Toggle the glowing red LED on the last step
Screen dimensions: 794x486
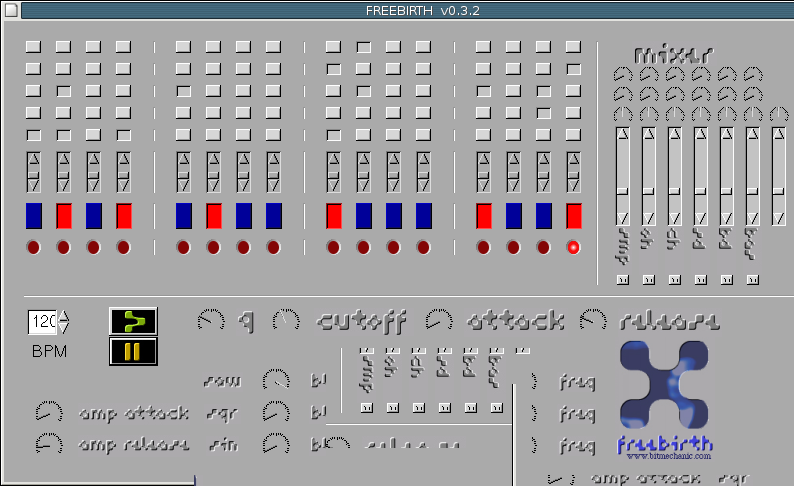573,247
